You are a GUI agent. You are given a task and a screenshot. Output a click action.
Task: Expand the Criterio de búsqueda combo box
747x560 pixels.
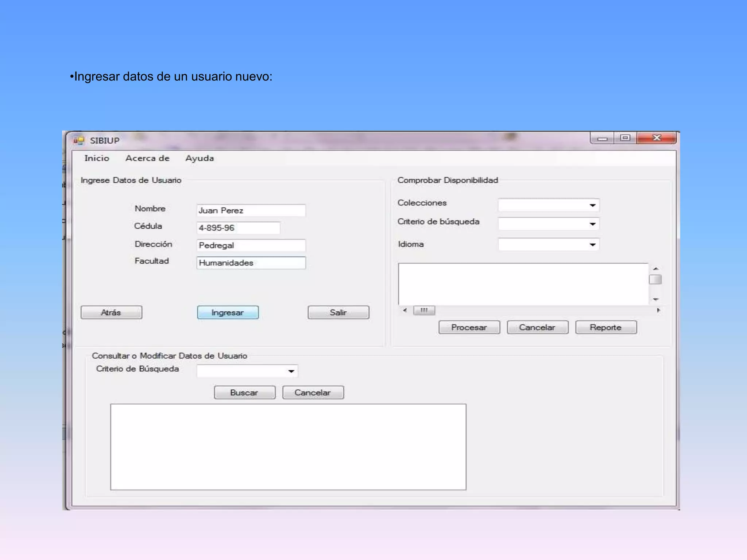[x=592, y=224]
